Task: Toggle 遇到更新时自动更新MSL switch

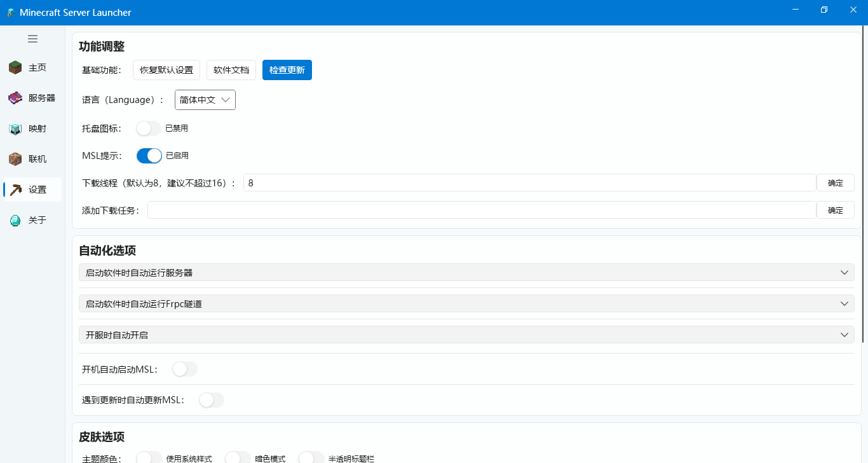Action: coord(212,400)
